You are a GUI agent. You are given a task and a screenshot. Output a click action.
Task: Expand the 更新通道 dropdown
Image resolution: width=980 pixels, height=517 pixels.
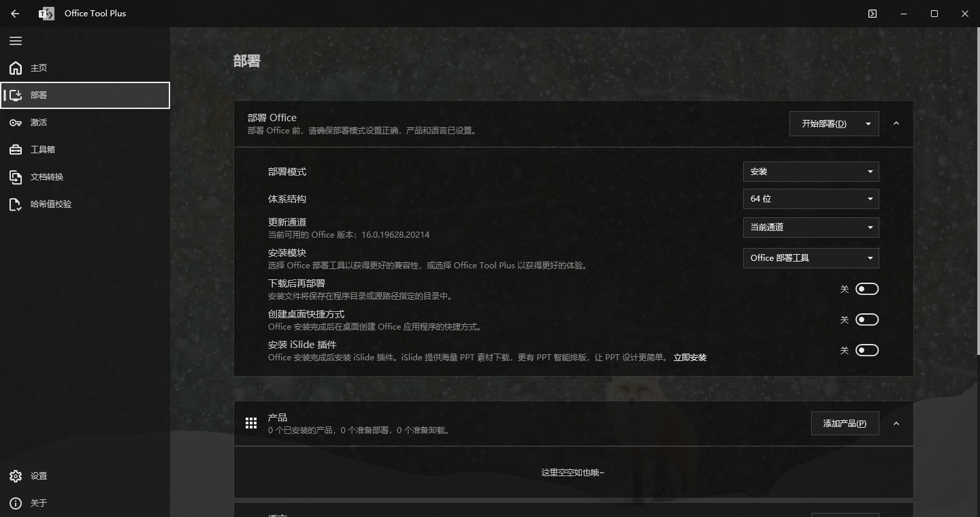pyautogui.click(x=811, y=228)
